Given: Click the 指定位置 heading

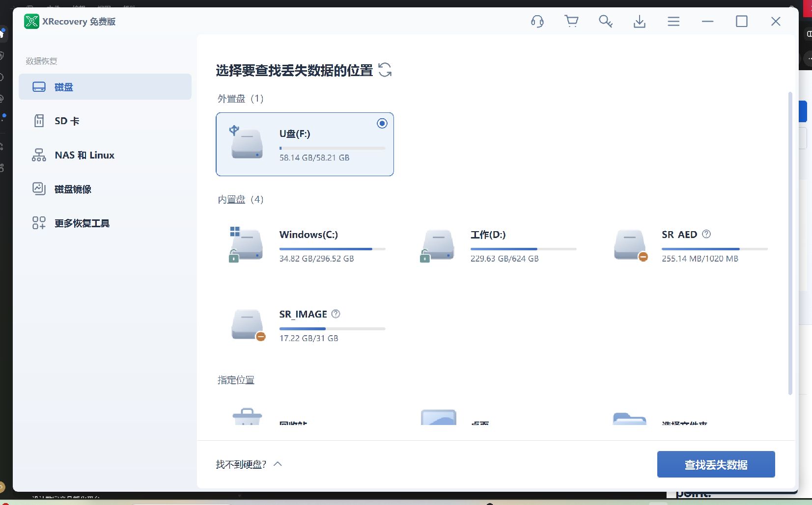Looking at the screenshot, I should 236,380.
